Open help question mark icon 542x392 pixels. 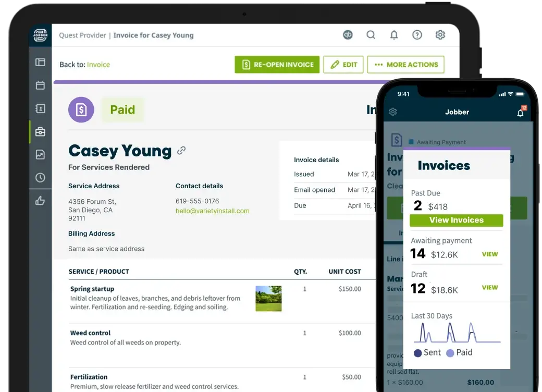417,35
